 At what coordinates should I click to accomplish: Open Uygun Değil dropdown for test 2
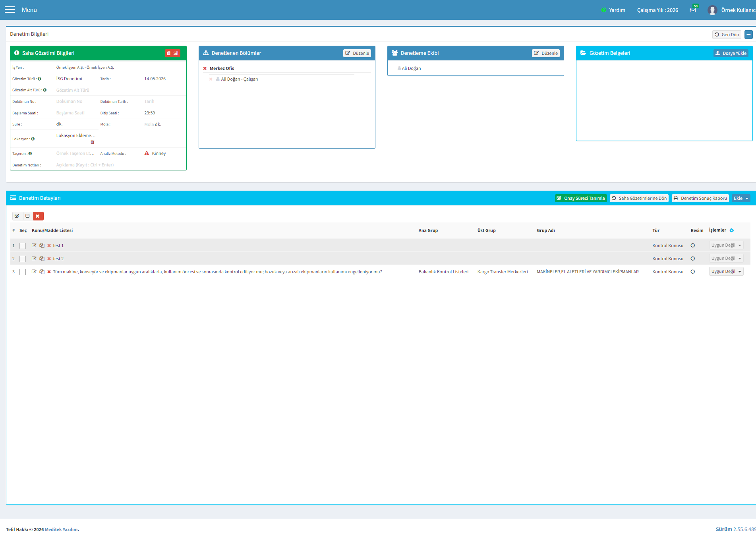coord(726,259)
